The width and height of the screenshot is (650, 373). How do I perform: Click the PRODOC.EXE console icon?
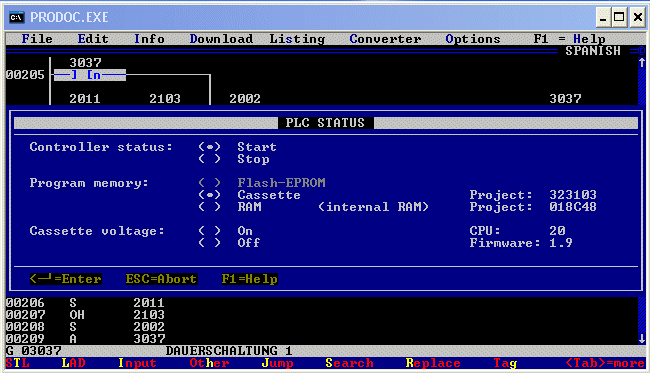[17, 17]
